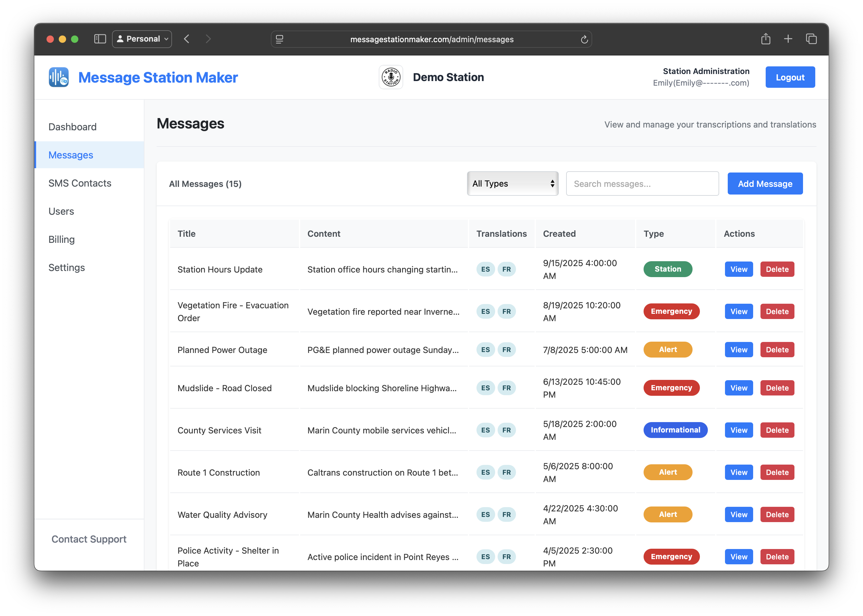View the Vegetation Fire evacuation message
This screenshot has height=616, width=863.
tap(738, 311)
